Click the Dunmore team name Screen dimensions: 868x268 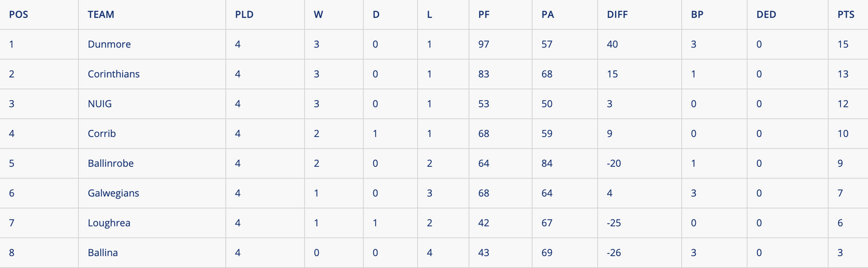click(x=109, y=44)
